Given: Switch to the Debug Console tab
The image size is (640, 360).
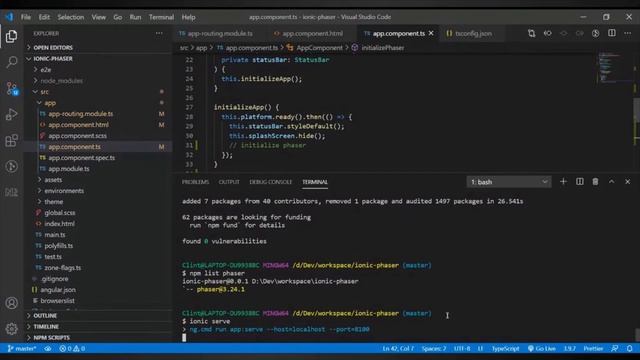Looking at the screenshot, I should [x=271, y=182].
